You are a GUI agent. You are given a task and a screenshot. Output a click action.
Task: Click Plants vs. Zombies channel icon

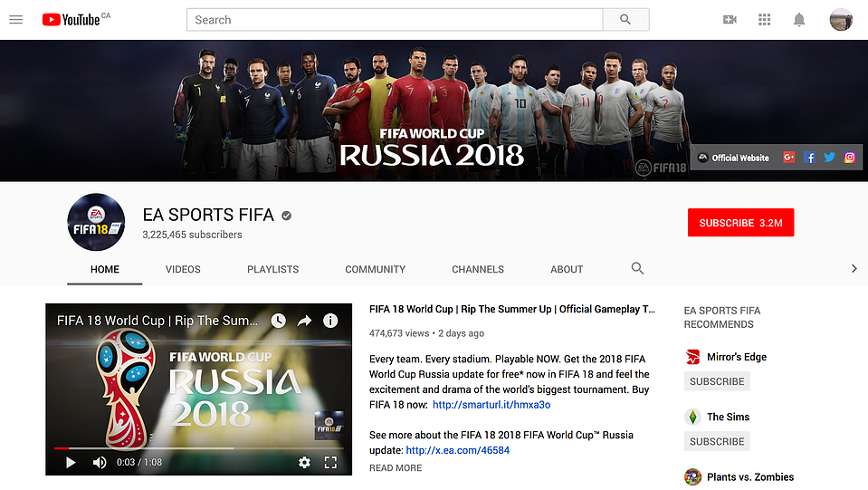(x=692, y=476)
